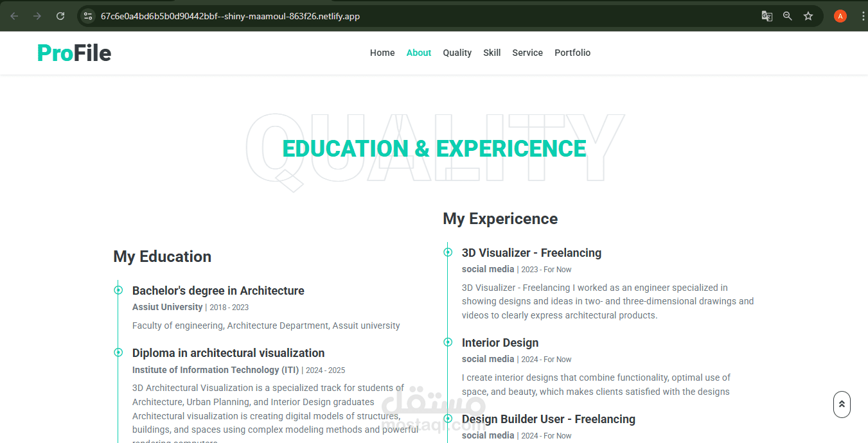Image resolution: width=868 pixels, height=443 pixels.
Task: Click the EDUCATION & EXPERICENCE heading
Action: click(434, 148)
